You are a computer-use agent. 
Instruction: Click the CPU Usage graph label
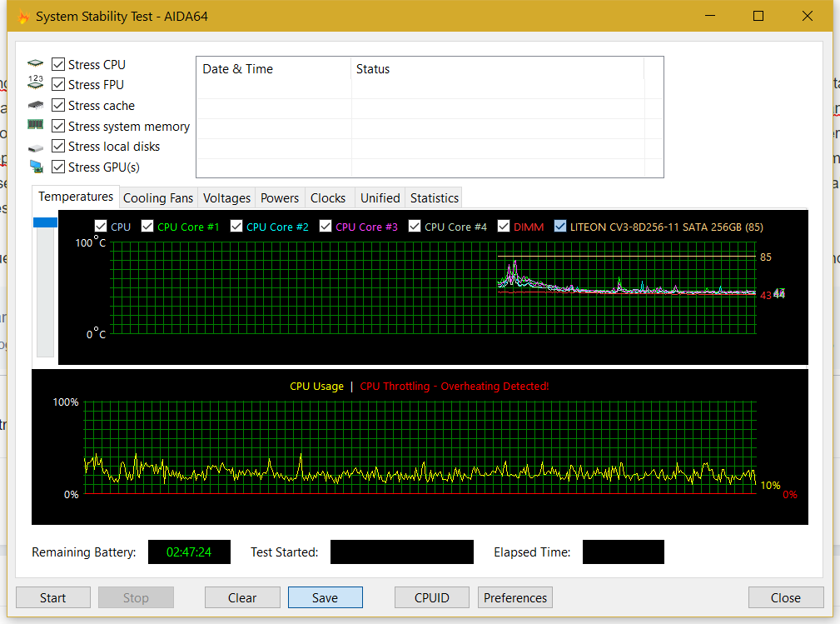click(x=316, y=386)
